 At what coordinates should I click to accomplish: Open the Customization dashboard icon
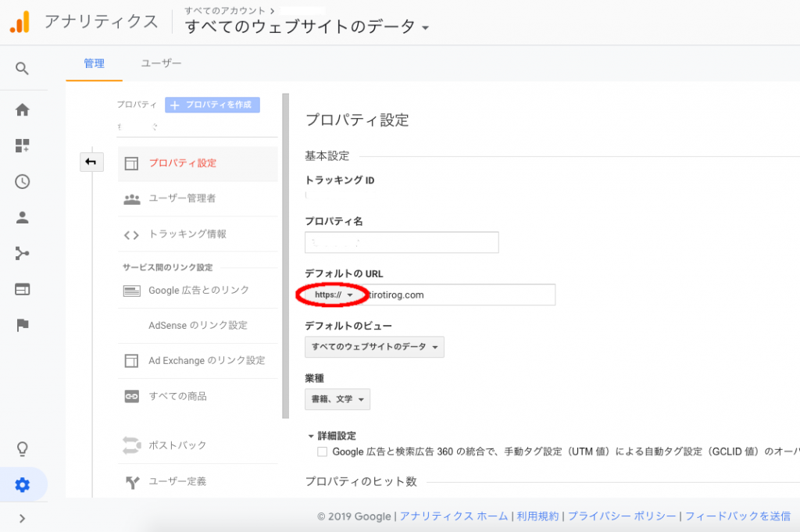click(22, 145)
